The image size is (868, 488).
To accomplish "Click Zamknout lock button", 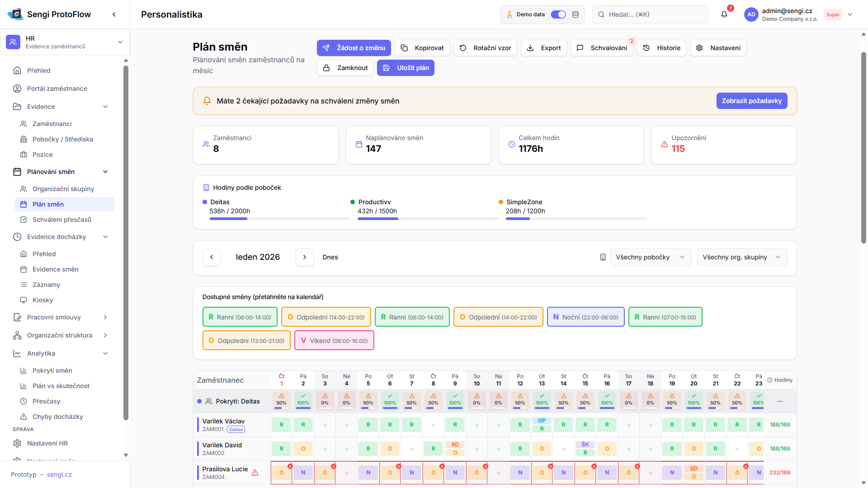I will (345, 68).
